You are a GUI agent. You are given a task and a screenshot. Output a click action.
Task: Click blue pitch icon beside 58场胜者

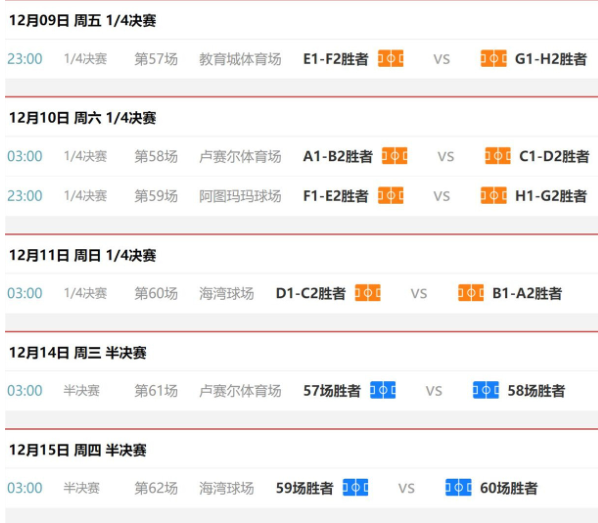click(486, 390)
